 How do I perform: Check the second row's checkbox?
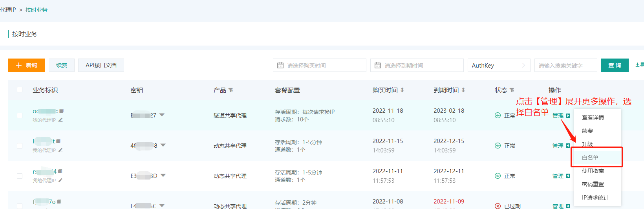pyautogui.click(x=20, y=146)
